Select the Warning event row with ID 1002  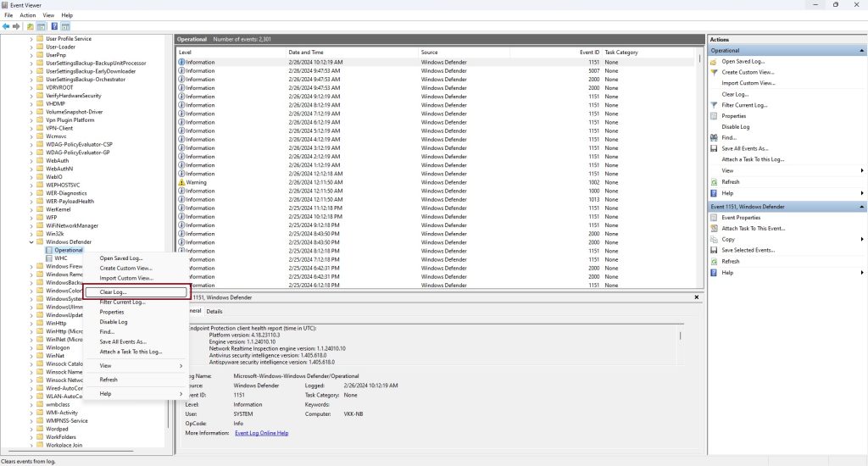tap(436, 182)
